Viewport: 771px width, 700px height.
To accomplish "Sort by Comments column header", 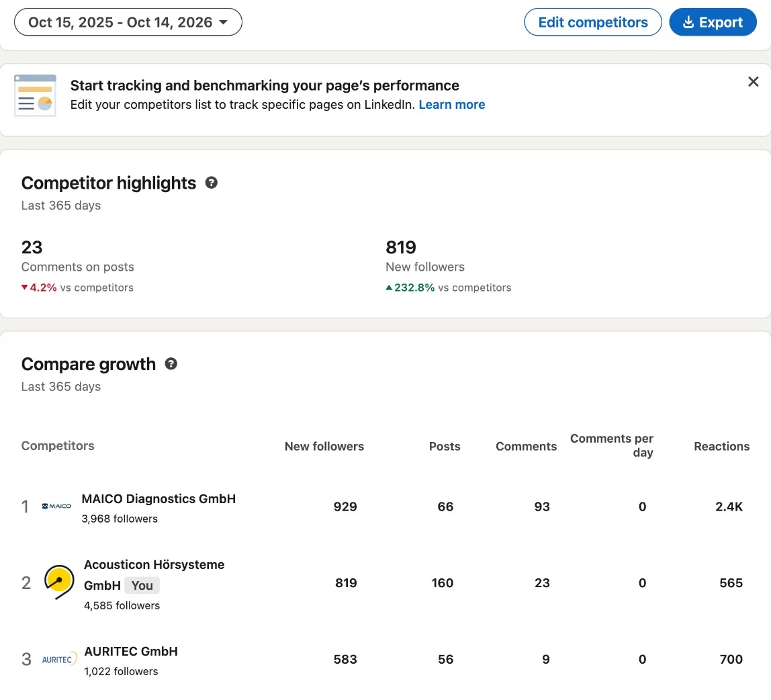I will 526,446.
